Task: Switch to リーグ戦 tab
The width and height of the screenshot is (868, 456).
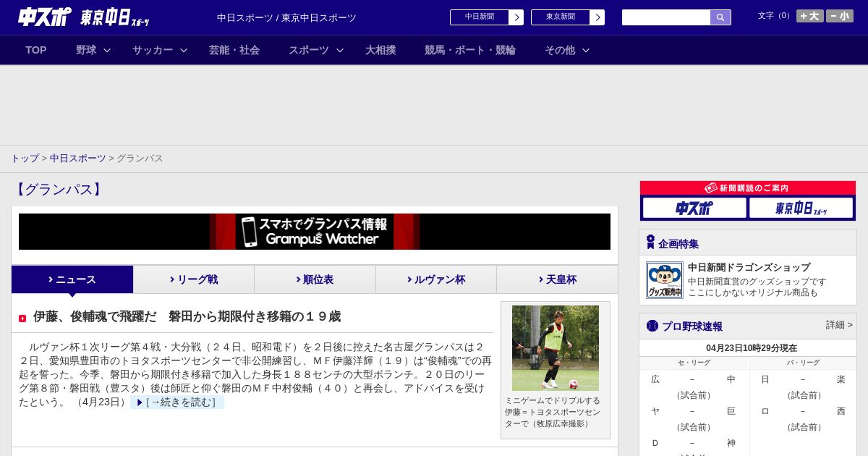Action: 194,279
